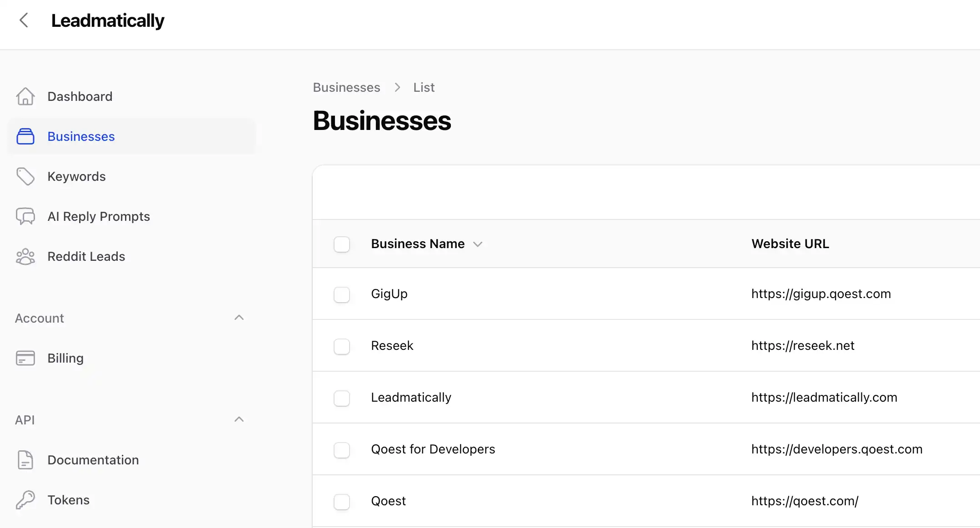
Task: Collapse the Account section
Action: click(239, 317)
